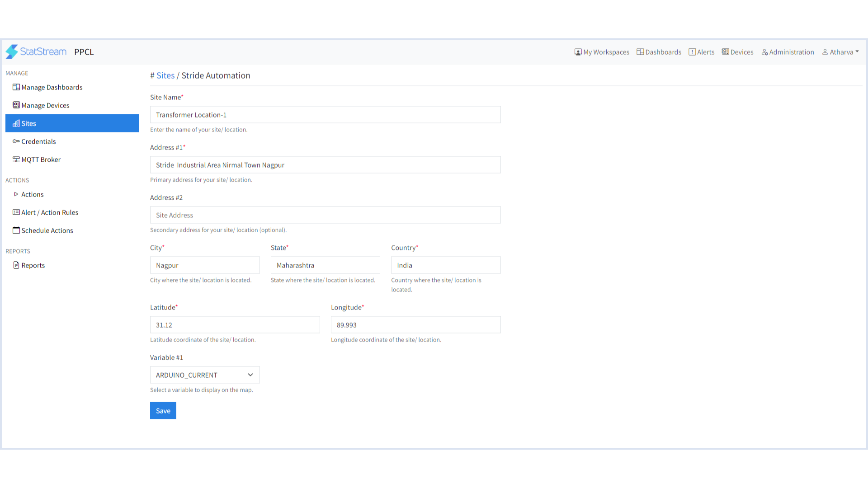This screenshot has width=868, height=488.
Task: Open the Administration menu in the top bar
Action: [x=788, y=52]
